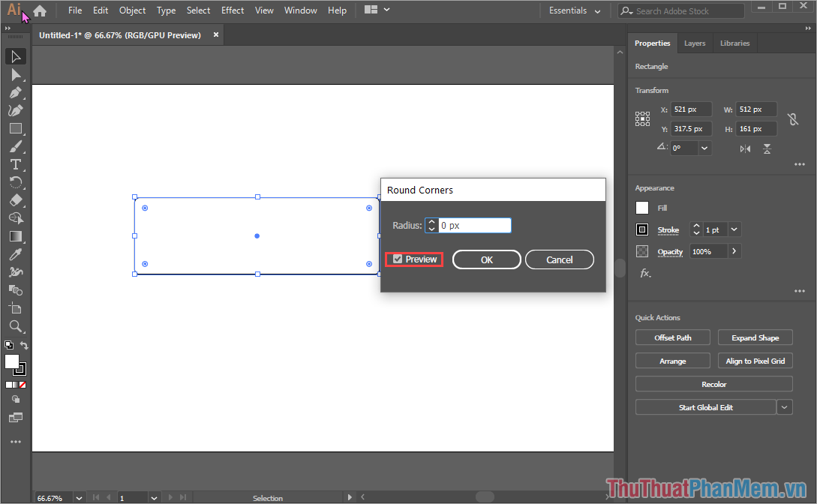Select the Zoom tool in toolbar
This screenshot has width=817, height=504.
[15, 326]
